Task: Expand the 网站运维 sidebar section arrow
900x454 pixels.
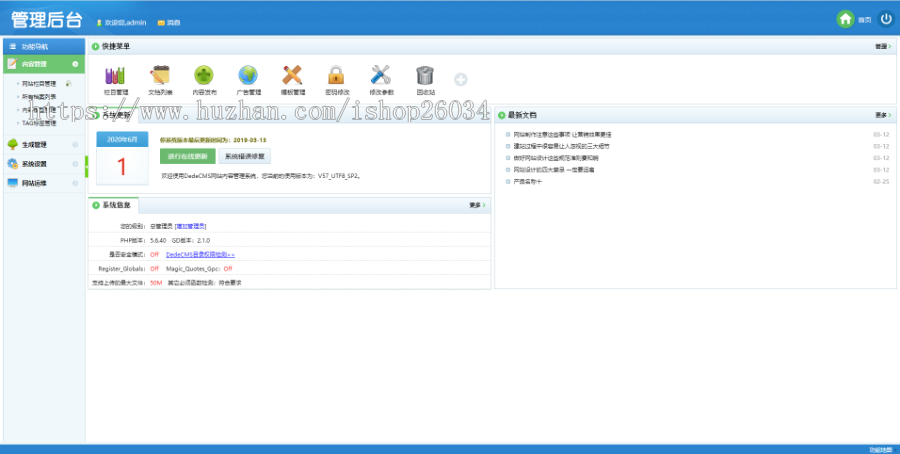Action: pyautogui.click(x=75, y=183)
